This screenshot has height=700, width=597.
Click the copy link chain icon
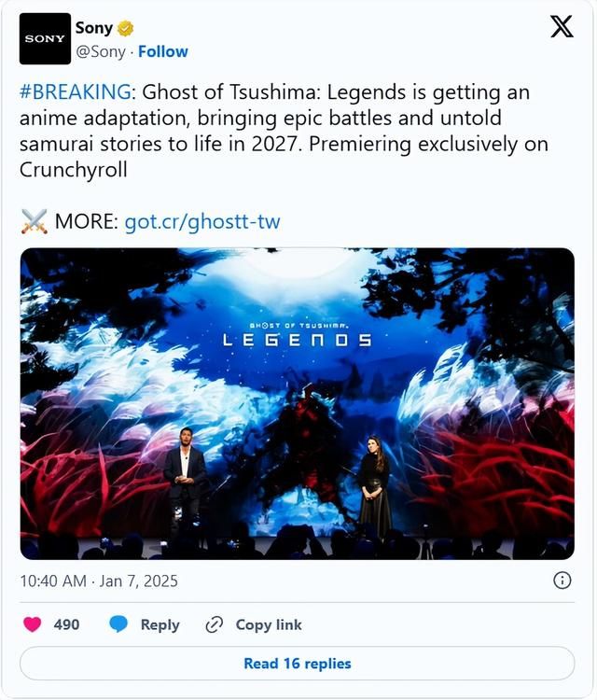[x=215, y=624]
